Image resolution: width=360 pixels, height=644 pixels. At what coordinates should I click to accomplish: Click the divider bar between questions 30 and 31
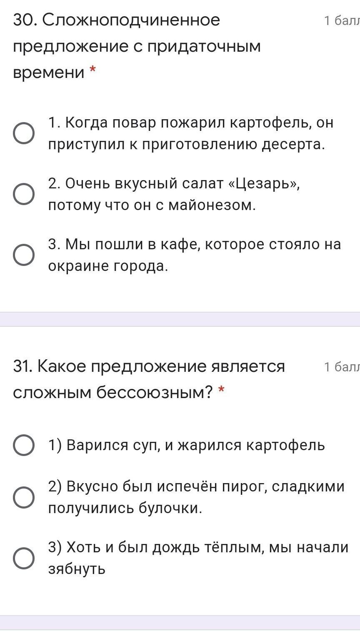(x=180, y=319)
